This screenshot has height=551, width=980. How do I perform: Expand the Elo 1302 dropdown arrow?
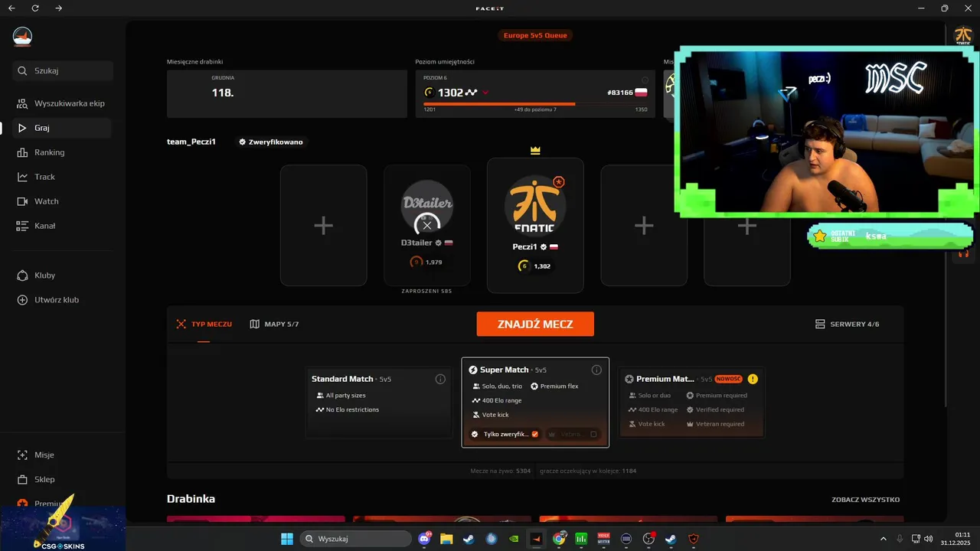pos(485,93)
